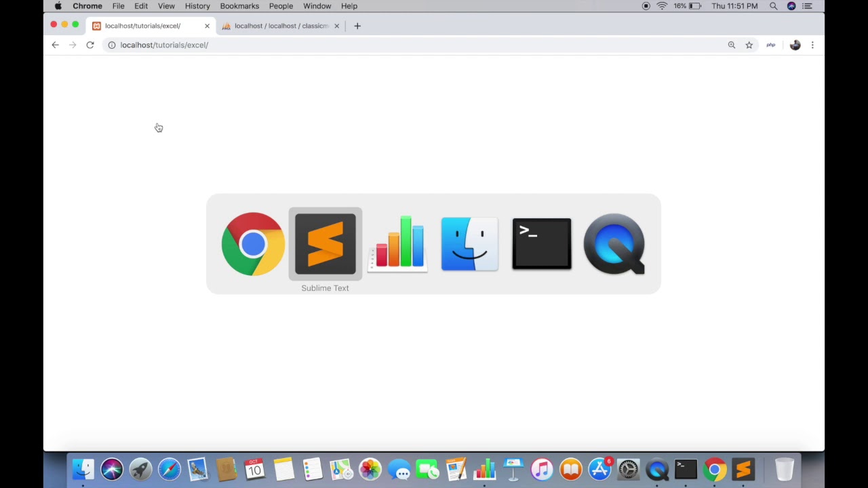Bookmark this page with the star
Screen dimensions: 868x488
click(x=749, y=45)
